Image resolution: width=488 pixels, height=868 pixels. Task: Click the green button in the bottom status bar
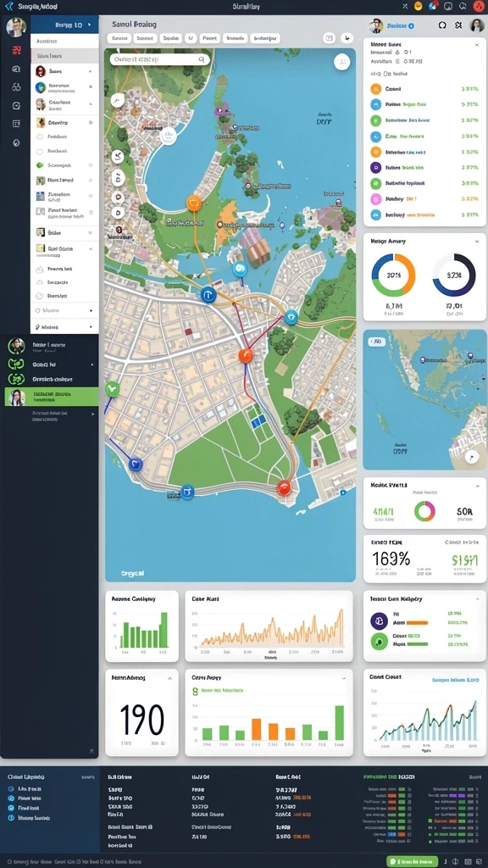click(412, 861)
